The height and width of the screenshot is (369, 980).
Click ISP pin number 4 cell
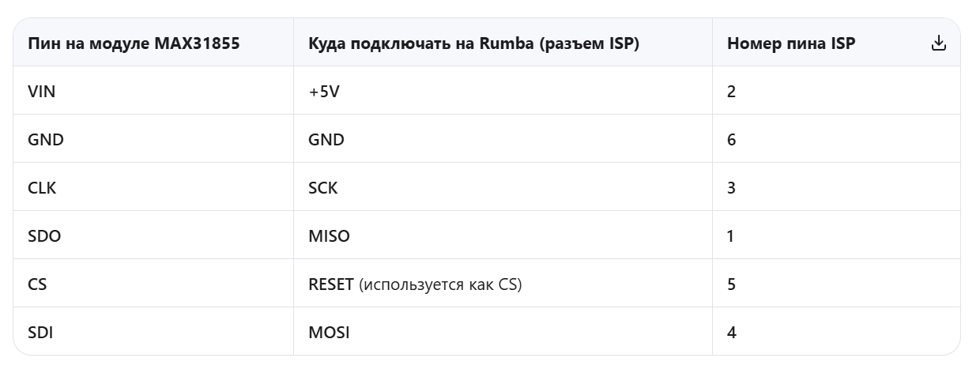(x=732, y=333)
